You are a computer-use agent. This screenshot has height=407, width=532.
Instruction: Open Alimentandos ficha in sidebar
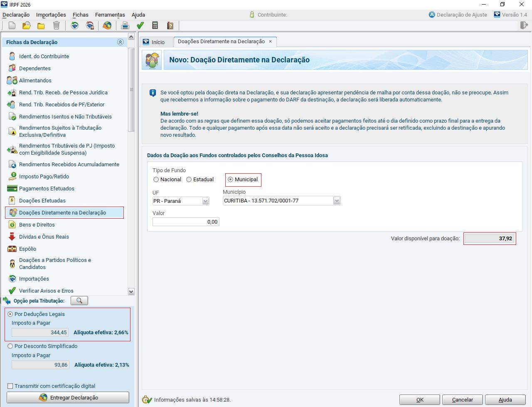[x=35, y=80]
